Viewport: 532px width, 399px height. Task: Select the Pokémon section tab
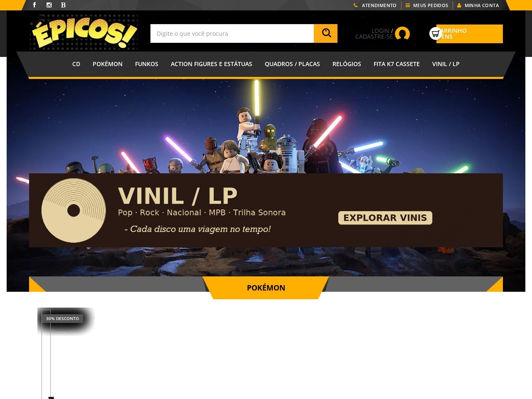266,288
